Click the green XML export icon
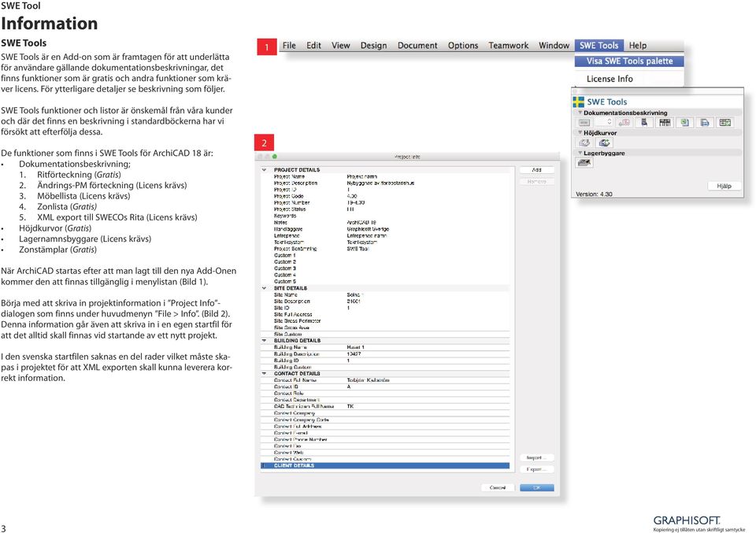Viewport: 756px width, 533px height. (x=684, y=122)
